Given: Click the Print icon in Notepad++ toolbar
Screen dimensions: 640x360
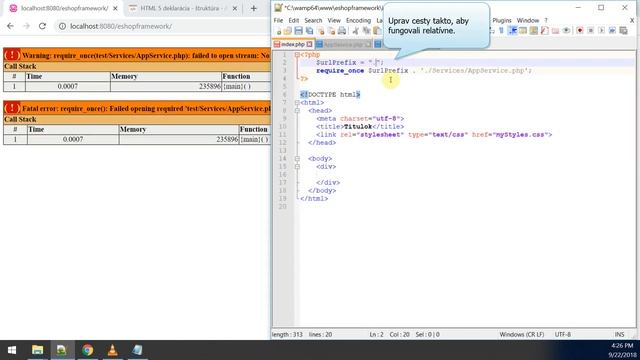Looking at the screenshot, I should coord(342,31).
